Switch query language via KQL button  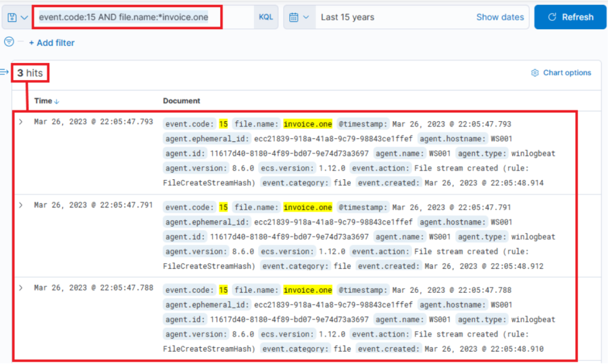click(266, 17)
